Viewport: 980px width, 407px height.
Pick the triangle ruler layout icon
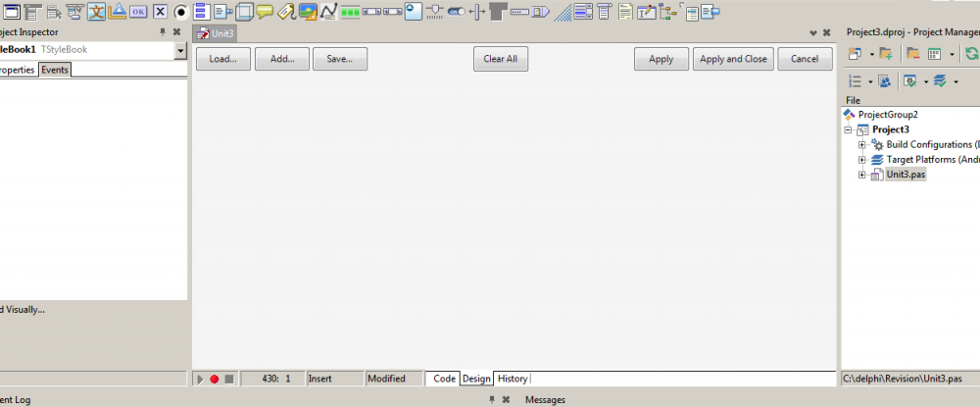117,11
